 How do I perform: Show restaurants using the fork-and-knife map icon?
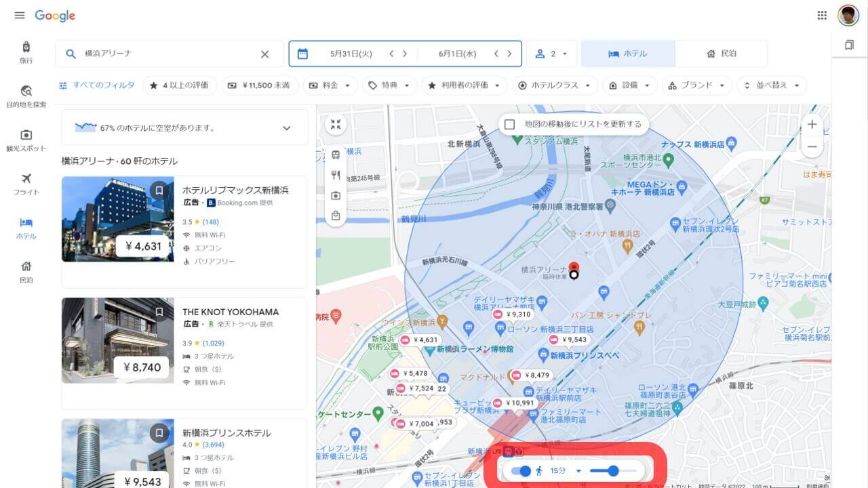pyautogui.click(x=336, y=175)
